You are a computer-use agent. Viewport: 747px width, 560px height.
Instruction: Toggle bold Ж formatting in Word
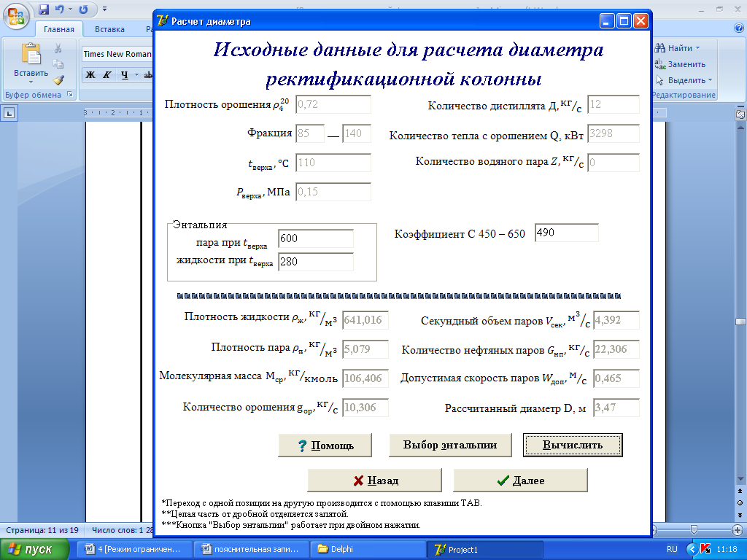click(x=90, y=75)
